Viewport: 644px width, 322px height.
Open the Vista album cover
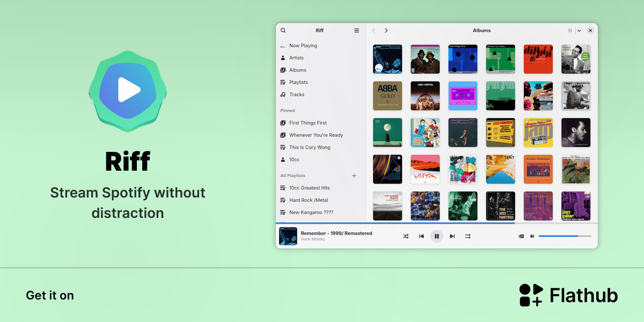(425, 169)
